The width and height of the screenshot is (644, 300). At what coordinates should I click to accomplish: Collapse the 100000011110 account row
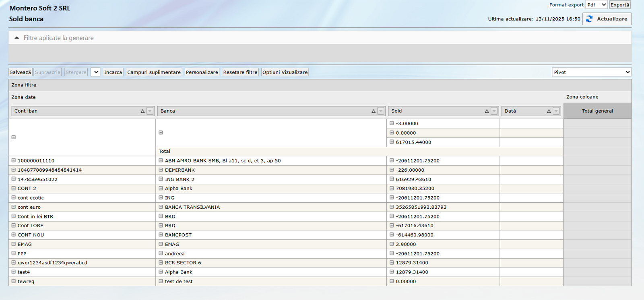[14, 160]
